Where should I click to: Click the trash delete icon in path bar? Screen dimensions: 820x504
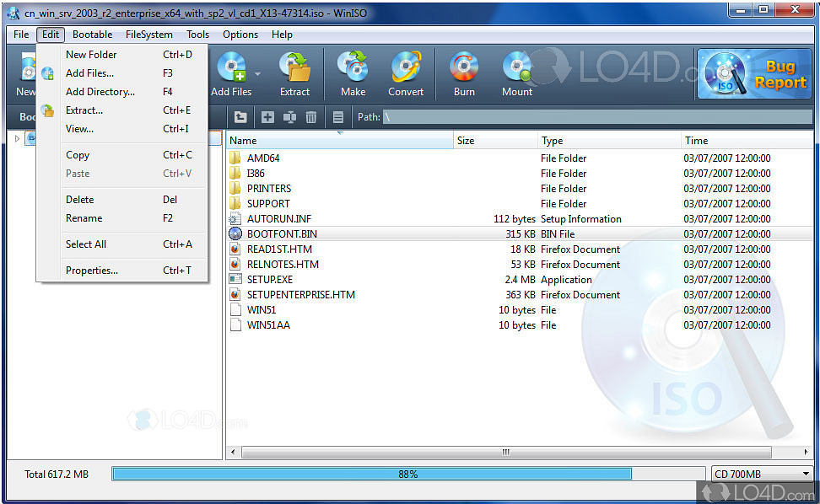311,117
